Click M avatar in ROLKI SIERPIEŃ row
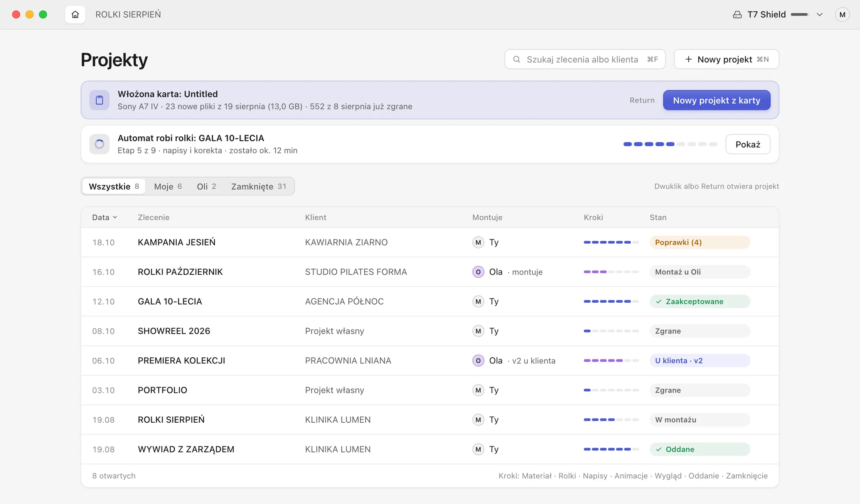Image resolution: width=860 pixels, height=504 pixels. 478,420
